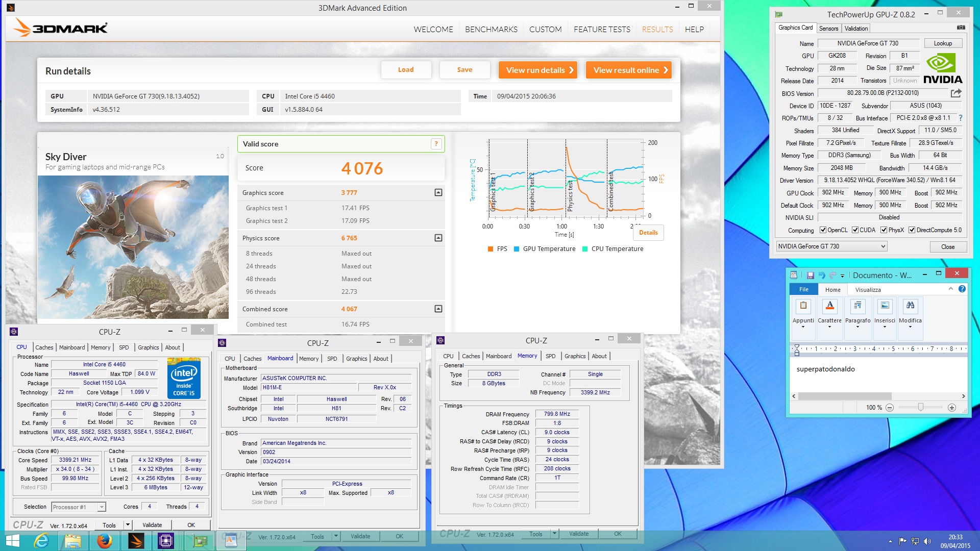Click the WordPad text superpatodonaldo
The height and width of the screenshot is (551, 980).
click(825, 369)
